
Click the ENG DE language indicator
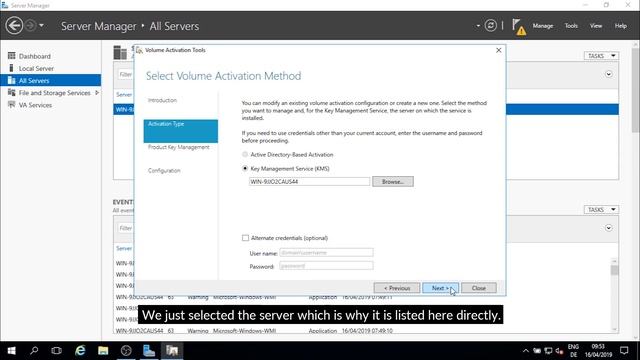click(573, 351)
